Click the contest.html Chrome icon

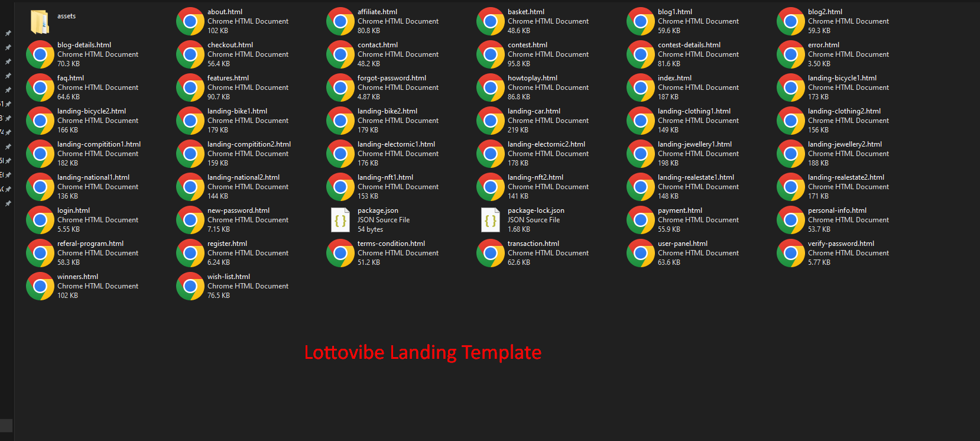pos(491,54)
